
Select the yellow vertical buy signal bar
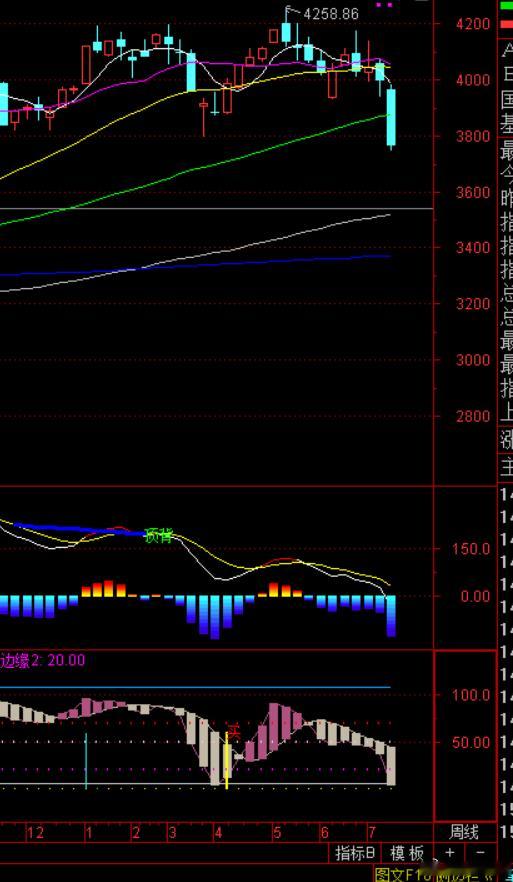[x=227, y=759]
